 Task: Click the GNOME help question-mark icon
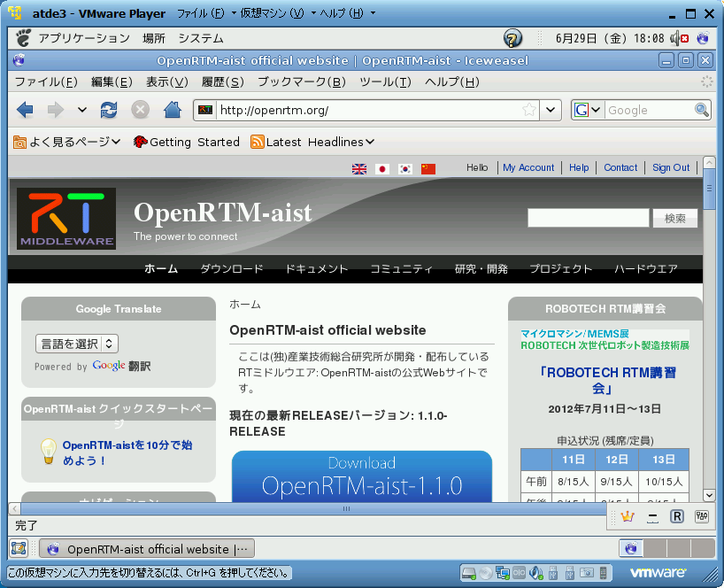point(512,38)
